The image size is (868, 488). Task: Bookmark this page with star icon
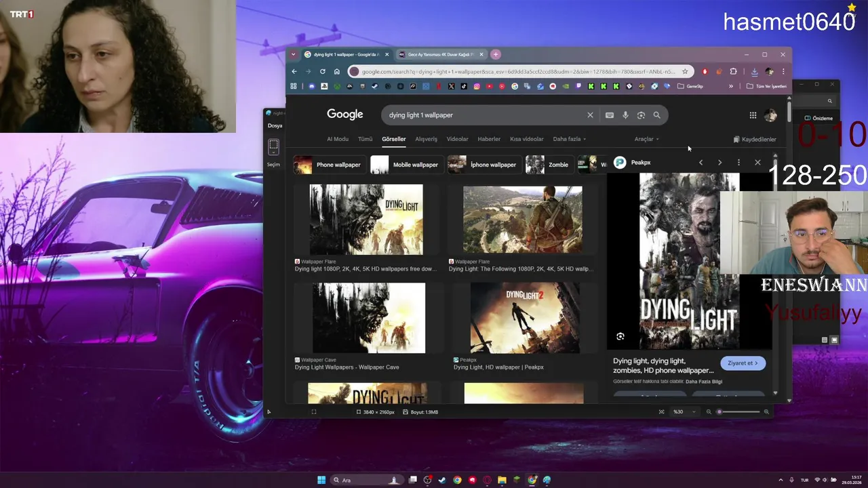pos(685,71)
